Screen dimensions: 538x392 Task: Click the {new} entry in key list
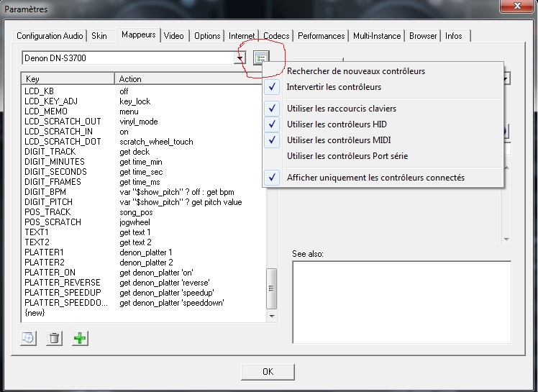click(34, 313)
